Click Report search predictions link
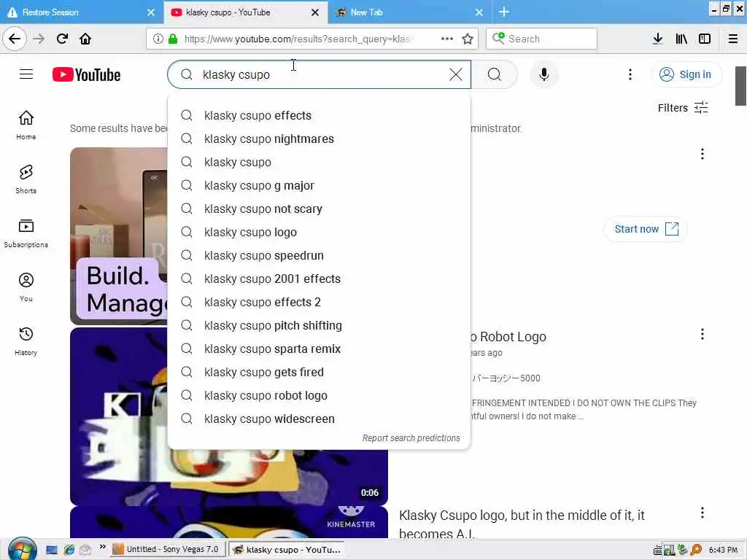This screenshot has height=560, width=747. [411, 438]
